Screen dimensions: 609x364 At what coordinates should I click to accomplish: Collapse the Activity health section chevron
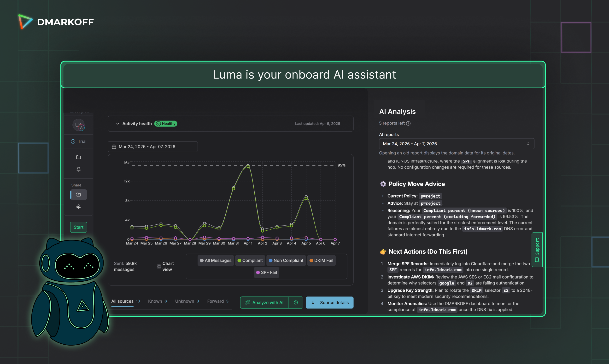click(117, 124)
